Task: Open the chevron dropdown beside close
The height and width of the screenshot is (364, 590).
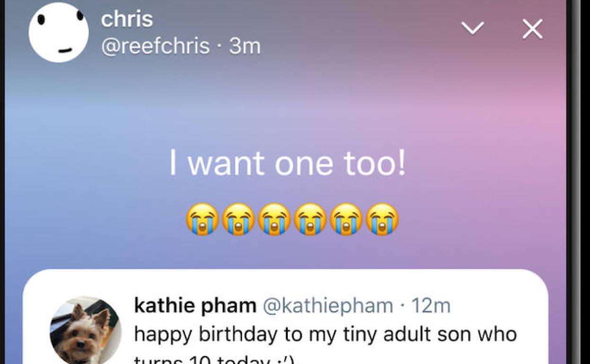Action: [473, 29]
